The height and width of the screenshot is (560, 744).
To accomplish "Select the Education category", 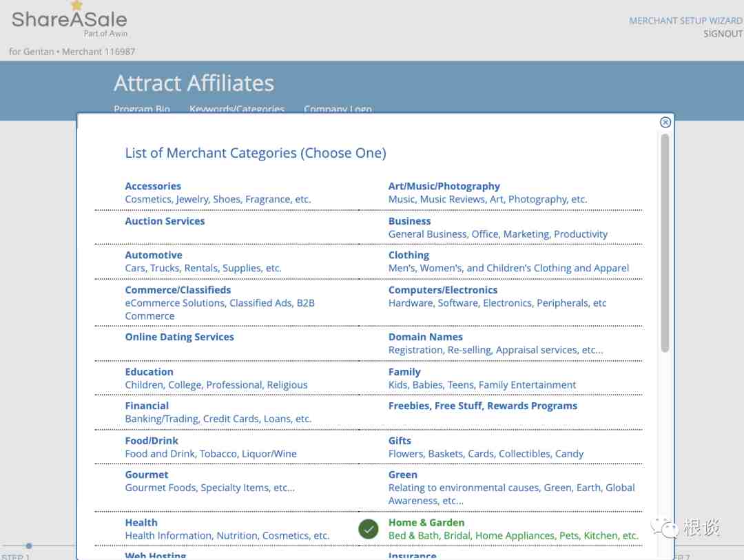I will coord(149,372).
